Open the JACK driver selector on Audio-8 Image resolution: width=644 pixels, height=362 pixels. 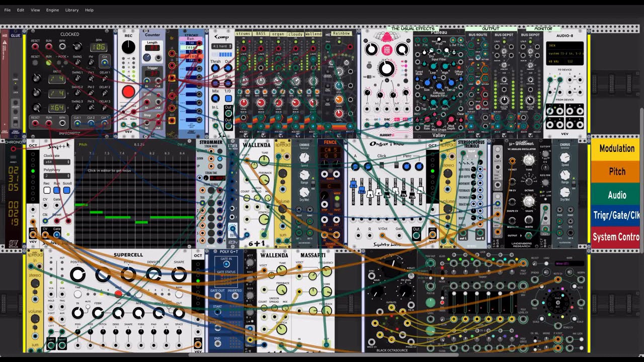[565, 45]
